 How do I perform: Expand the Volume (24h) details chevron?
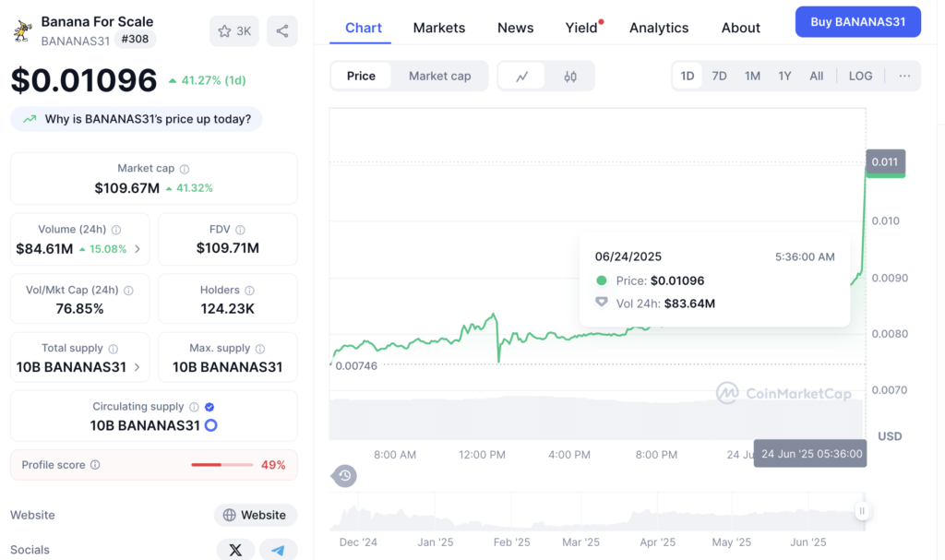[138, 249]
